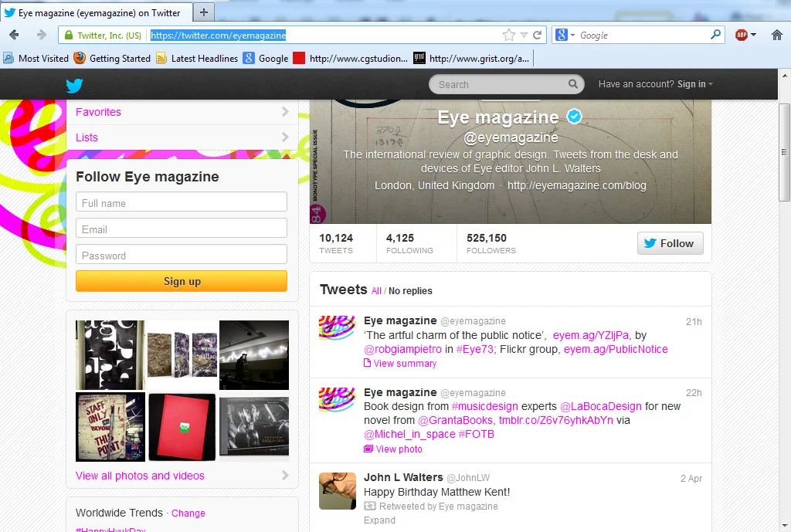Open the Most Visited bookmark
The height and width of the screenshot is (532, 791).
click(36, 58)
